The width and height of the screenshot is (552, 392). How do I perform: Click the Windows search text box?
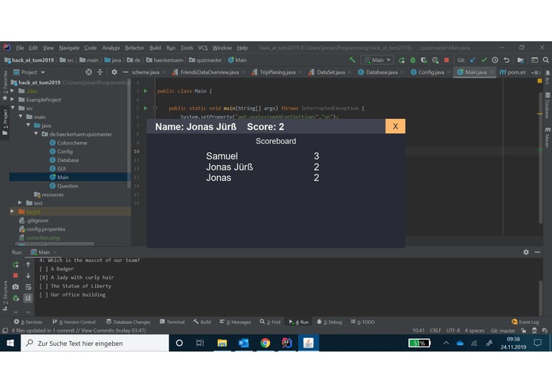tap(95, 343)
